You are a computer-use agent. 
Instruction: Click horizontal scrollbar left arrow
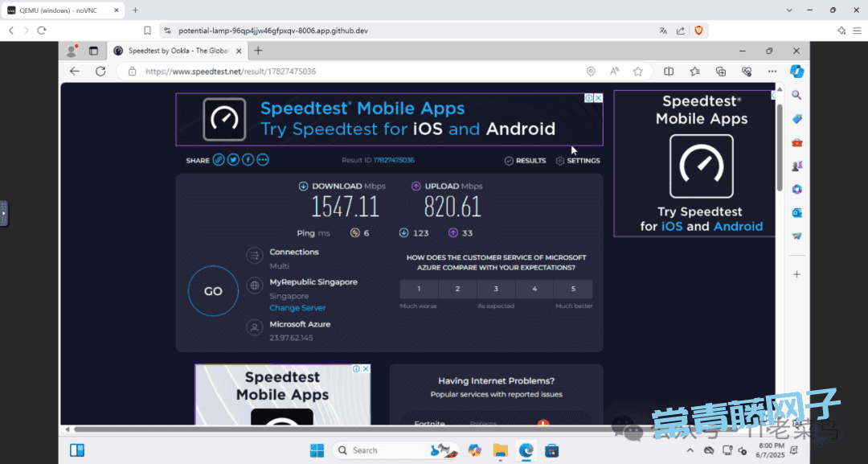coord(68,429)
